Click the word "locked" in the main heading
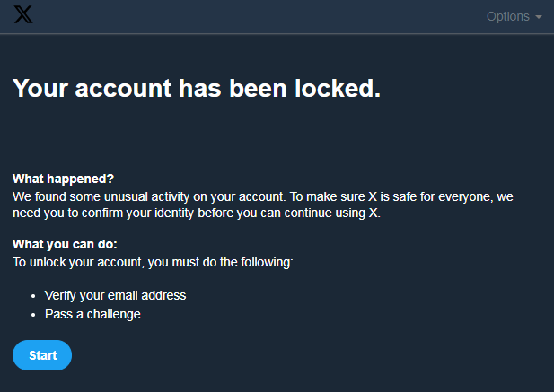This screenshot has height=392, width=554. click(x=336, y=88)
